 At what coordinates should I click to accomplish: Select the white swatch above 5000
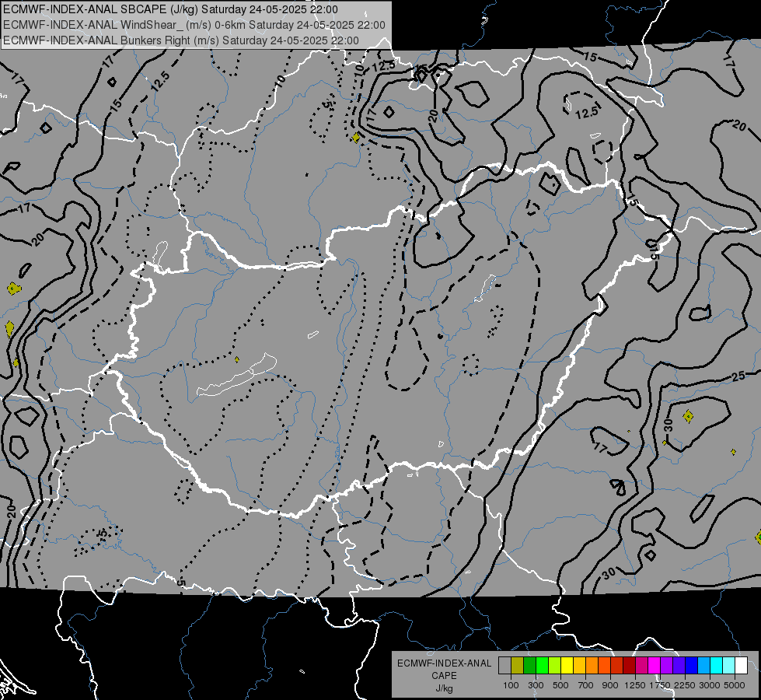pos(742,665)
